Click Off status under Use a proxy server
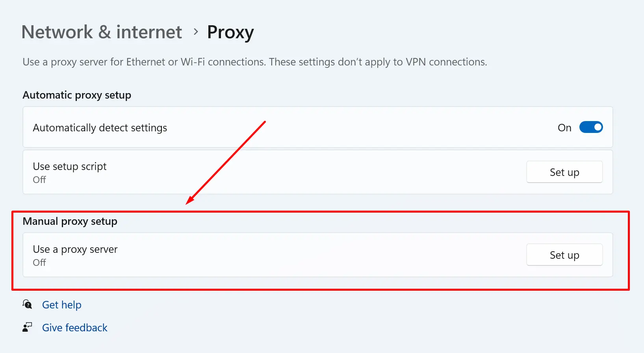644x353 pixels. pos(39,263)
